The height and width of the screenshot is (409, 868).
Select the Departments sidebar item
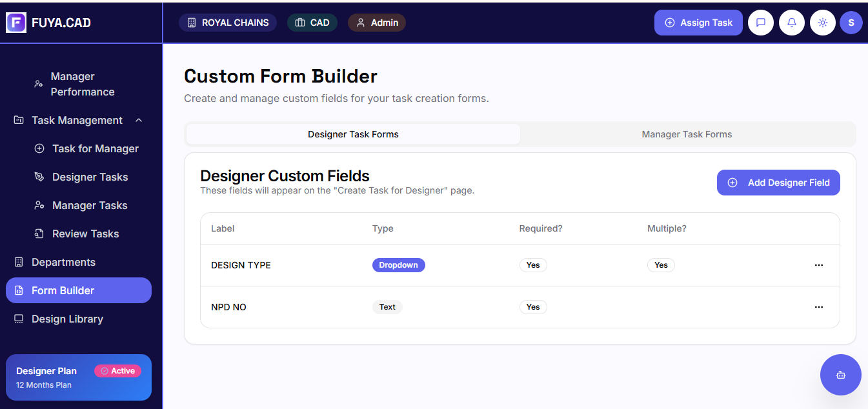tap(64, 262)
